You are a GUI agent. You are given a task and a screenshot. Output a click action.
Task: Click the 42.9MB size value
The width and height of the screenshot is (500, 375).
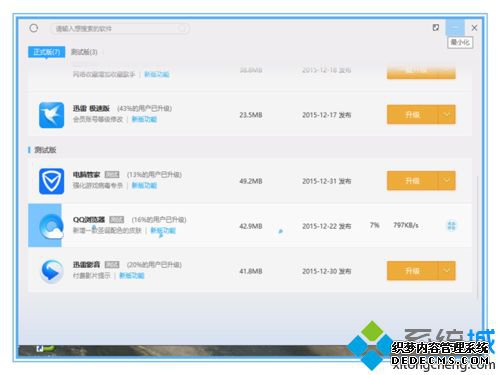251,226
